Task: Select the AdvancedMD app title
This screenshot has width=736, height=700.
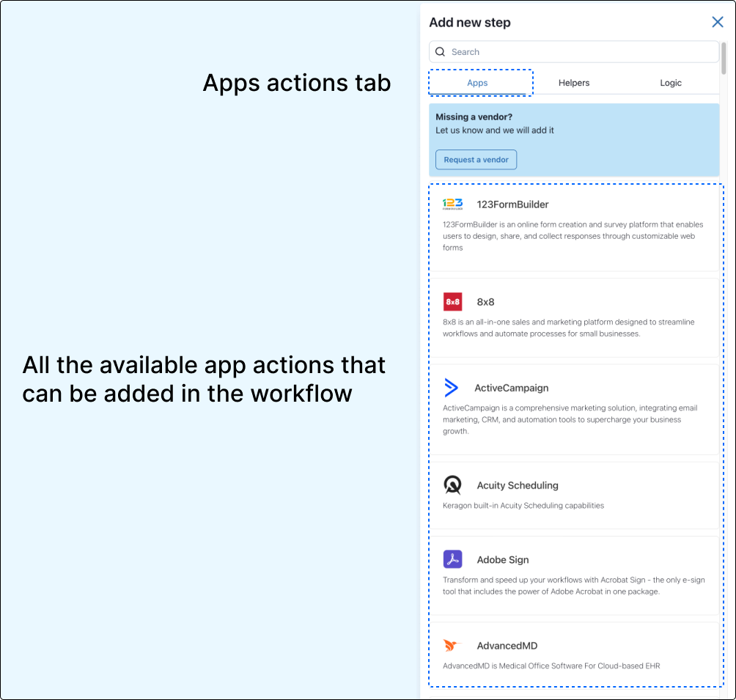Action: (507, 646)
